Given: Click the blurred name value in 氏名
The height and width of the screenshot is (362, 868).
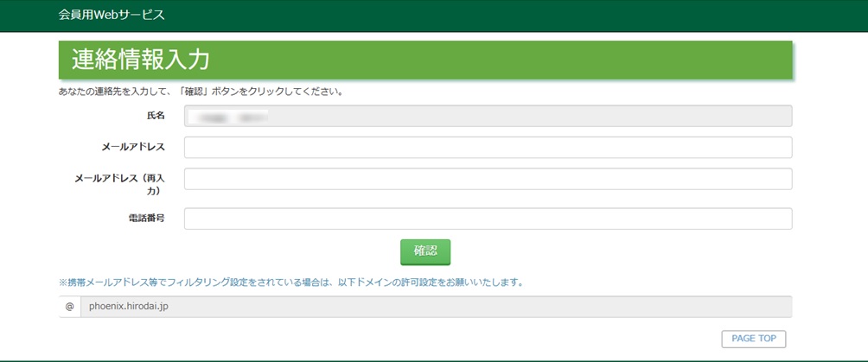Looking at the screenshot, I should [232, 115].
